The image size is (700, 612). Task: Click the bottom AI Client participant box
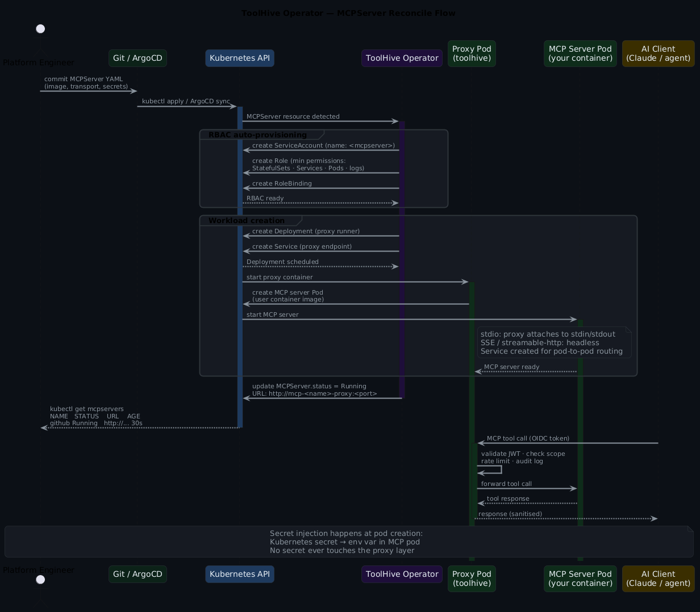point(658,579)
